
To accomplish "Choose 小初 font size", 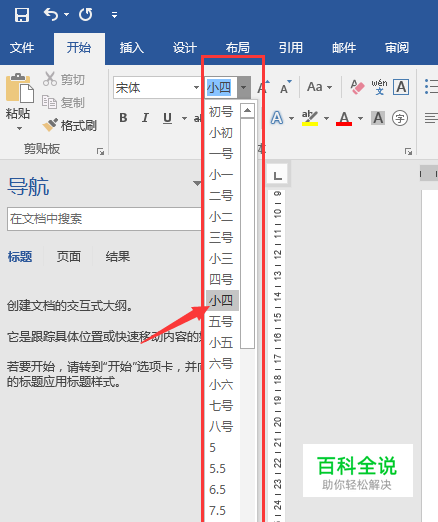I will 222,133.
